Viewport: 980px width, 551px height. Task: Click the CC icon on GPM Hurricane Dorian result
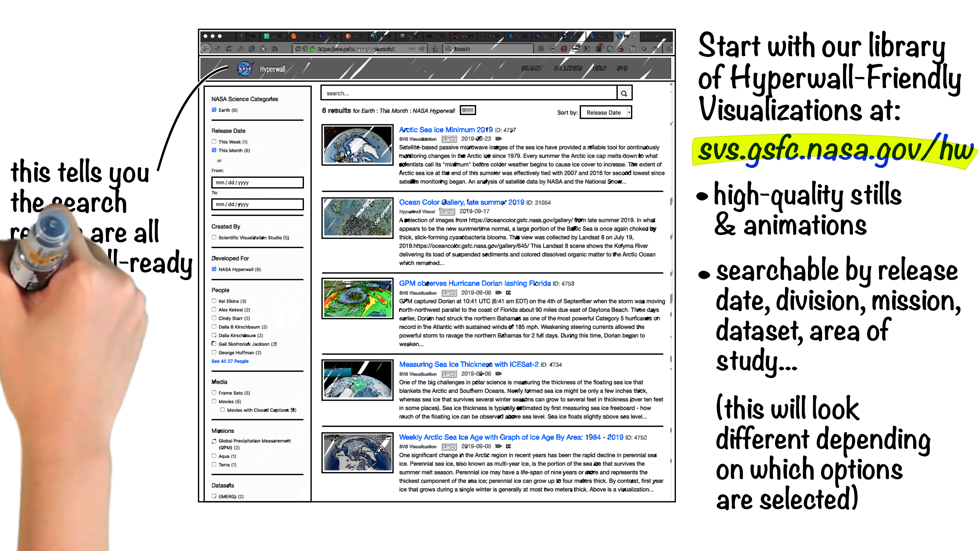[x=509, y=293]
